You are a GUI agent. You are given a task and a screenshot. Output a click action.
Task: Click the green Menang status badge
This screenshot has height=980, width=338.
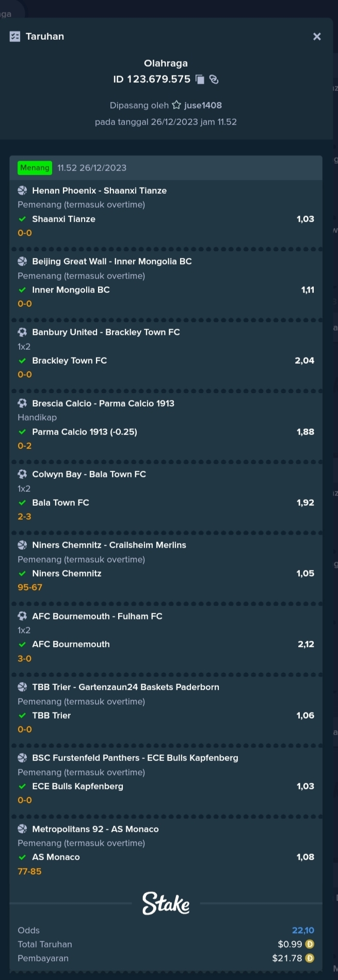point(35,168)
